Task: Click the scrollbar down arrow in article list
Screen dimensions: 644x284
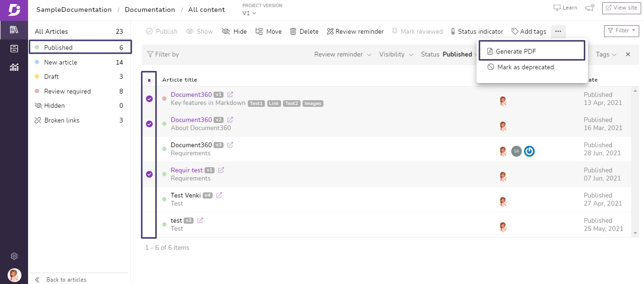Action: (x=635, y=233)
